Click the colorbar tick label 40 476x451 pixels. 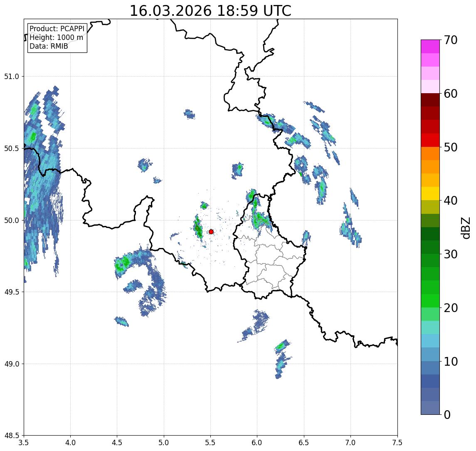tap(451, 201)
